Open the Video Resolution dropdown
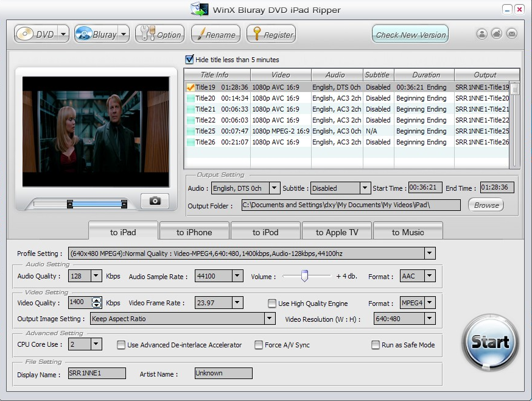 click(x=430, y=319)
